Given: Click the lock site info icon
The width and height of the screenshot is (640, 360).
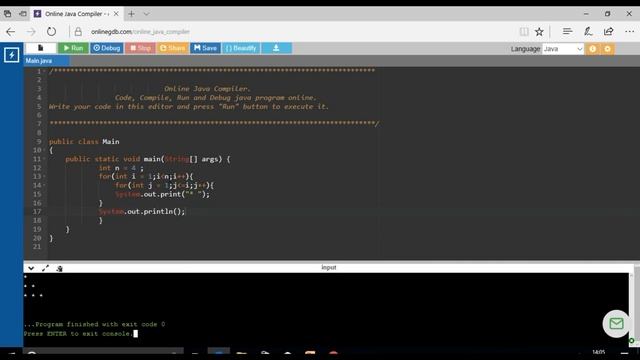Looking at the screenshot, I should [x=78, y=31].
